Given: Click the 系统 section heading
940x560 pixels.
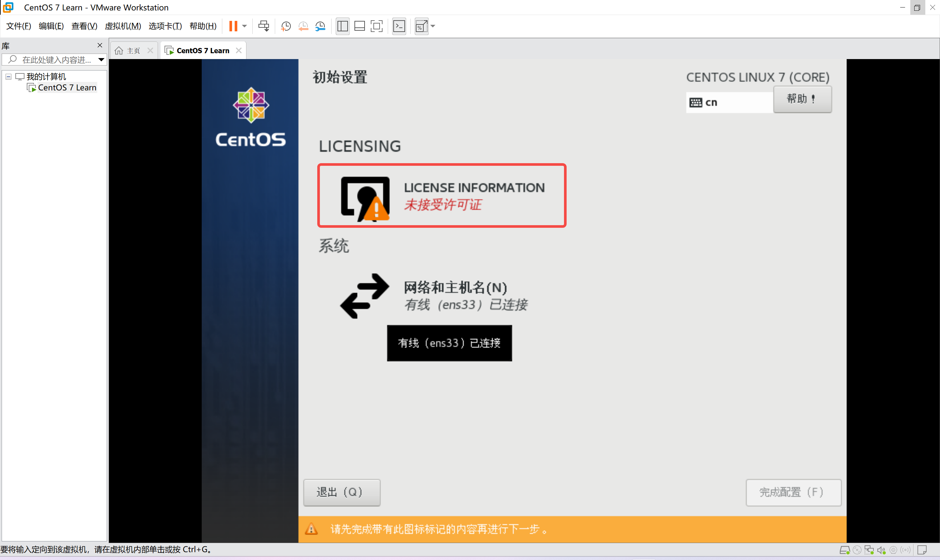Looking at the screenshot, I should coord(334,246).
